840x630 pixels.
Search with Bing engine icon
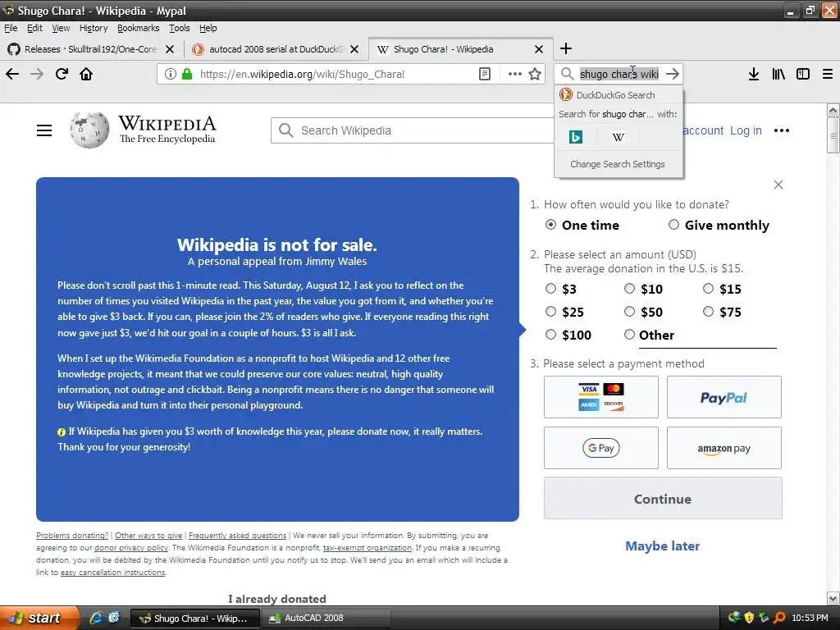pyautogui.click(x=576, y=137)
